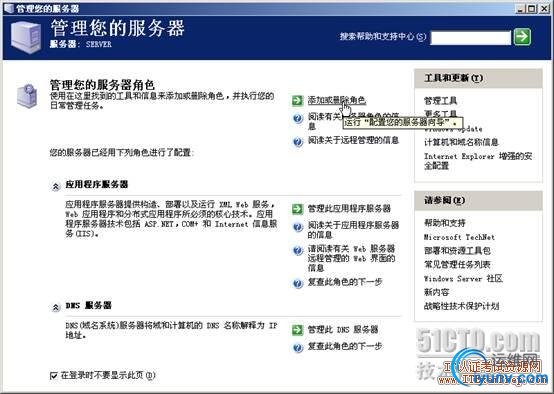554x394 pixels.
Task: Collapse the DNS 服务器 section
Action: click(55, 307)
